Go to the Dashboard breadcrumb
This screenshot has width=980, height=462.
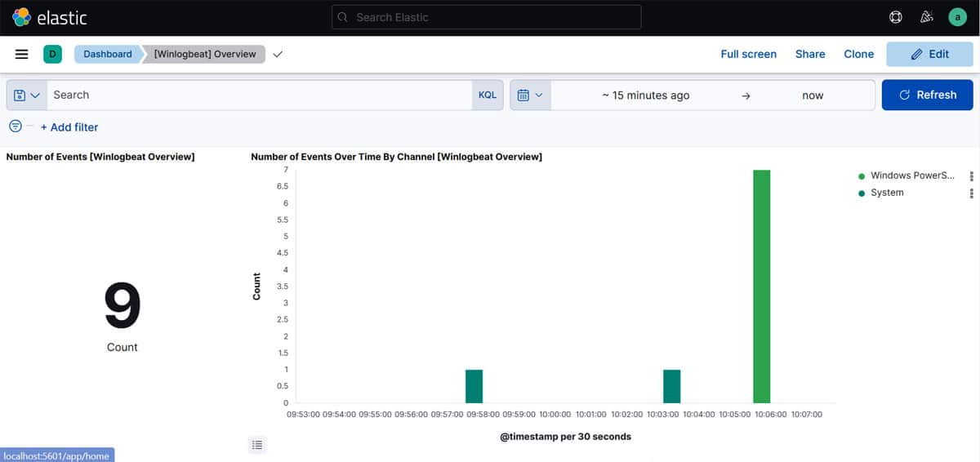[x=107, y=54]
